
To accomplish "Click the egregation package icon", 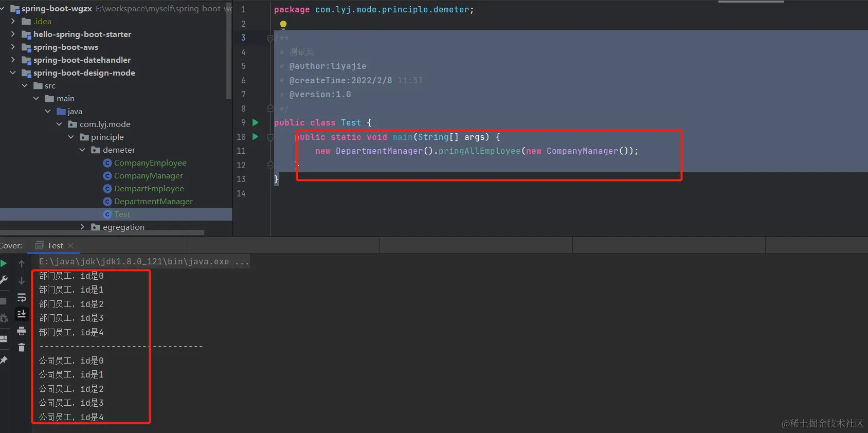I will (96, 227).
